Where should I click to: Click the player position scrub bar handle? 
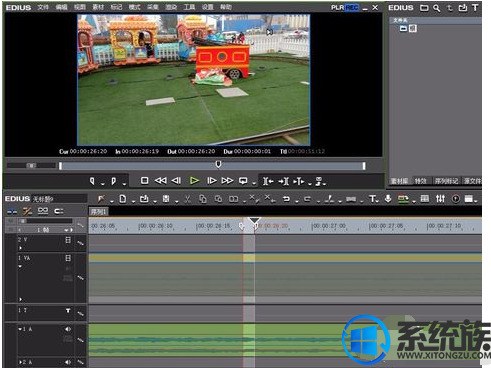point(218,164)
